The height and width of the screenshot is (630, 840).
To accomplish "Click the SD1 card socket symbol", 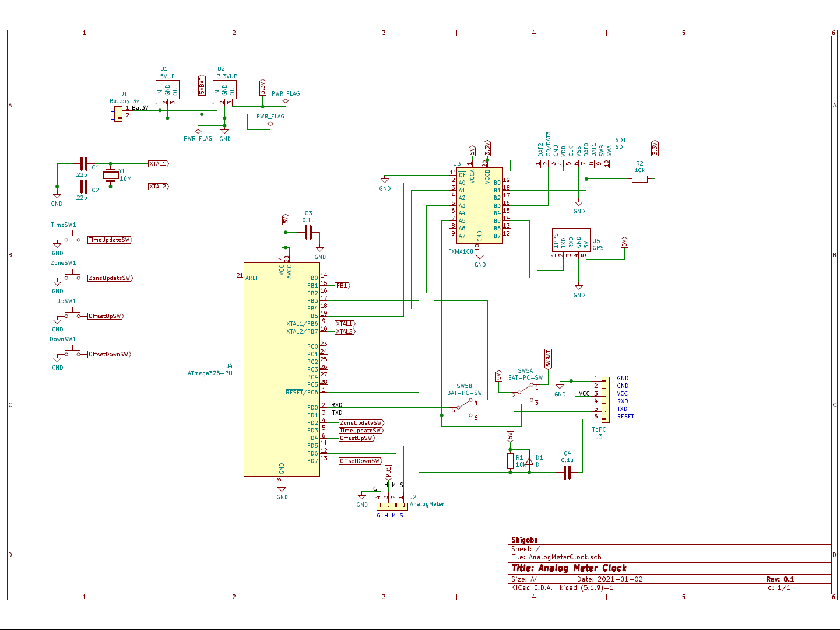I will [574, 139].
